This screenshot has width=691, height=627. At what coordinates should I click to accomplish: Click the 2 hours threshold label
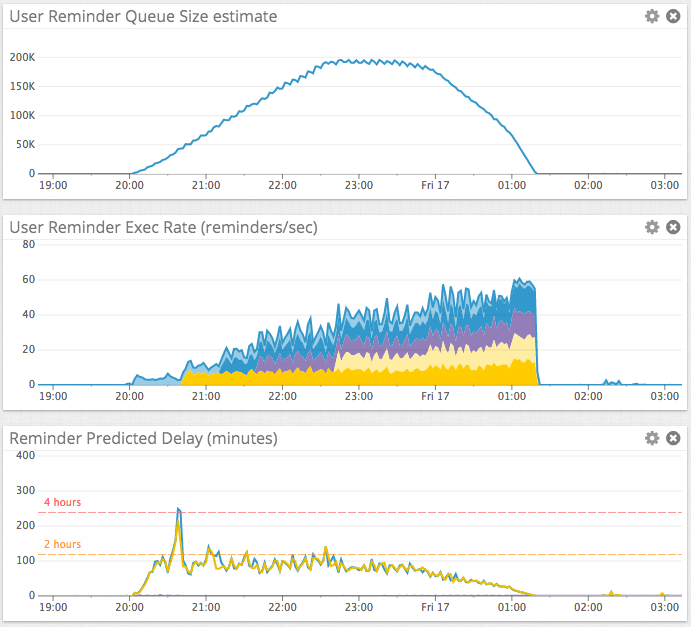click(62, 544)
